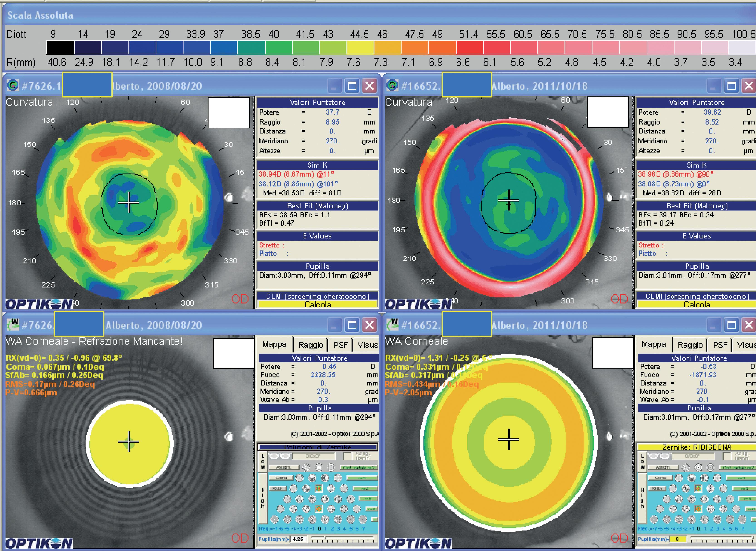The width and height of the screenshot is (756, 551).
Task: Switch to the Raggio tab in the 2008 wavefront window
Action: [311, 345]
